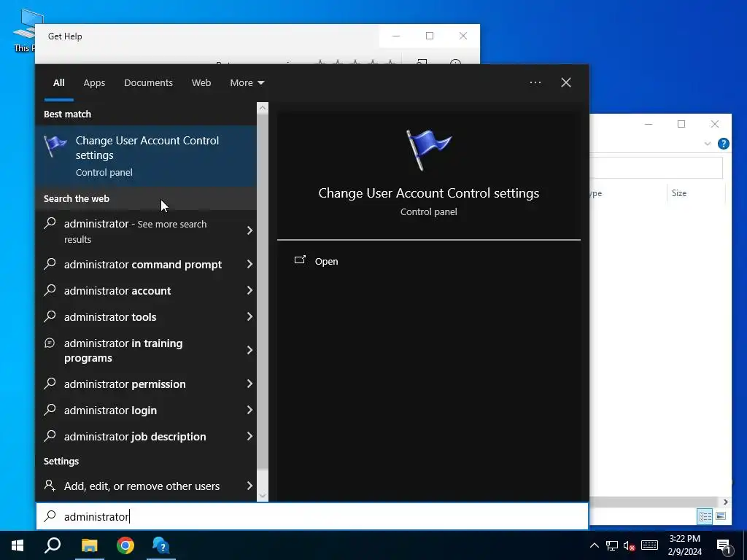
Task: Open the notification center icon
Action: (724, 546)
